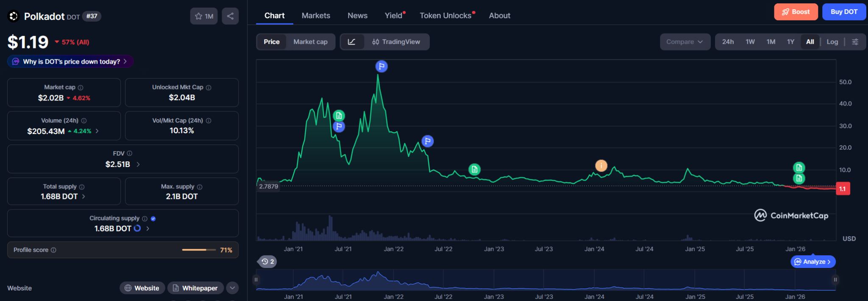Open upper green document marker near Jan '26
The height and width of the screenshot is (301, 868).
click(799, 168)
